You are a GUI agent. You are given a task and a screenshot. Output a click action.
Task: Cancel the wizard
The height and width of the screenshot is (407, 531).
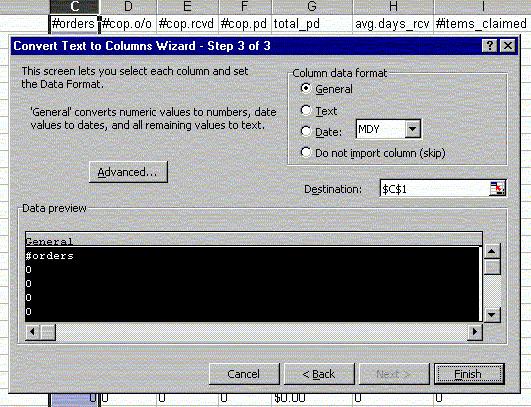[x=244, y=374]
